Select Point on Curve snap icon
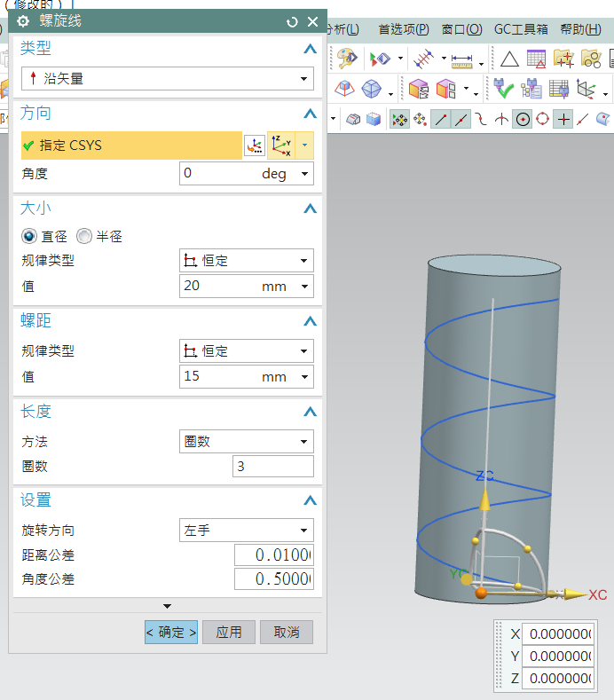The width and height of the screenshot is (614, 700). [x=583, y=119]
